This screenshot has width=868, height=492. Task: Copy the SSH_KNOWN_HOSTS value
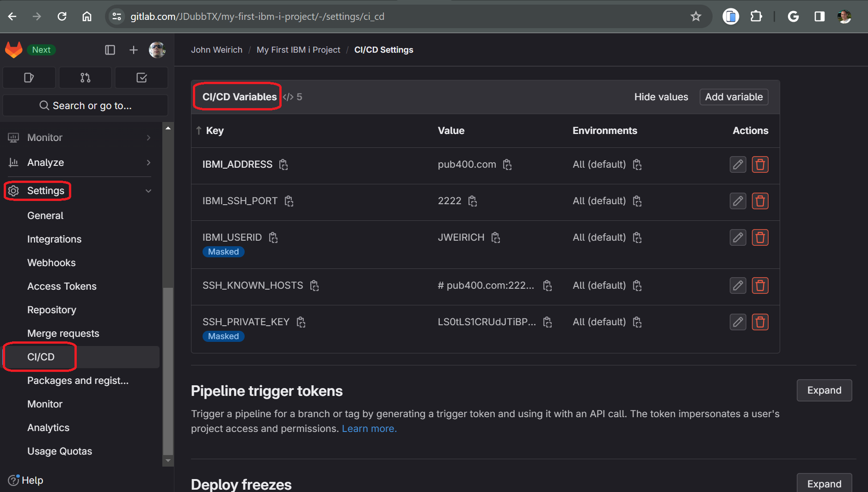[548, 285]
